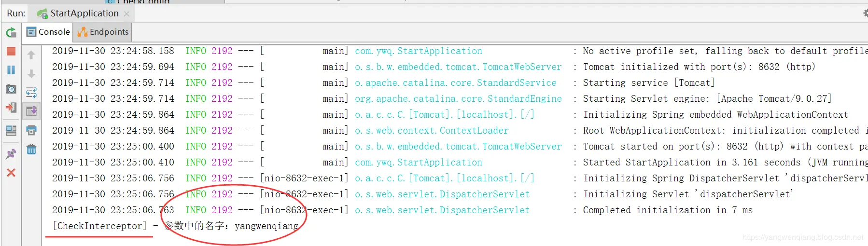Viewport: 868px width, 246px height.
Task: Switch to the Endpoints tab
Action: pyautogui.click(x=103, y=32)
